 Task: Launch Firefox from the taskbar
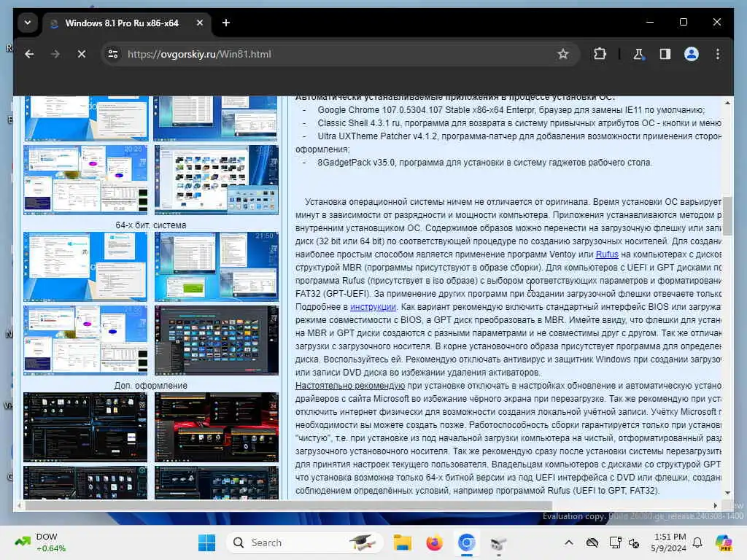coord(434,542)
